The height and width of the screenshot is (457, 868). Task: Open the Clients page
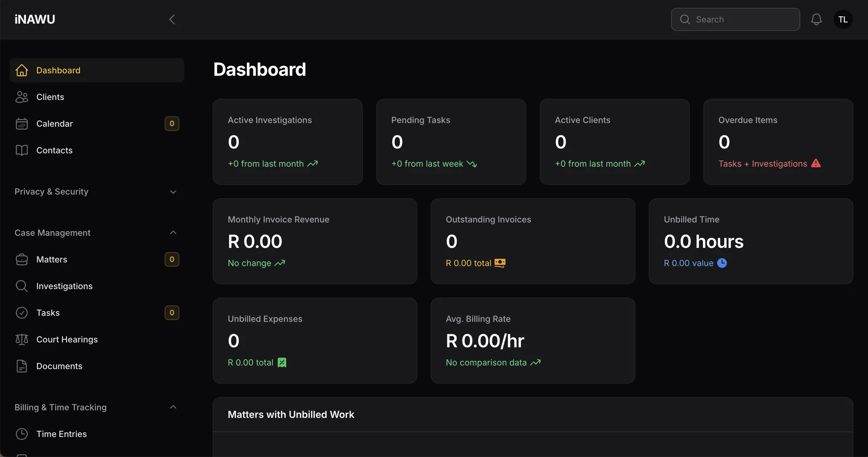click(50, 97)
